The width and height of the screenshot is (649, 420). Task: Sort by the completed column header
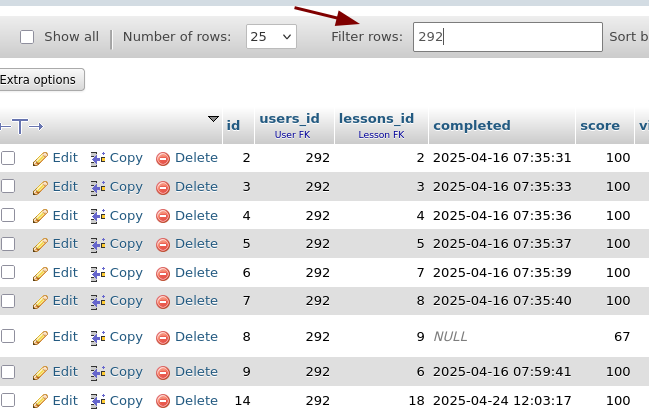472,125
